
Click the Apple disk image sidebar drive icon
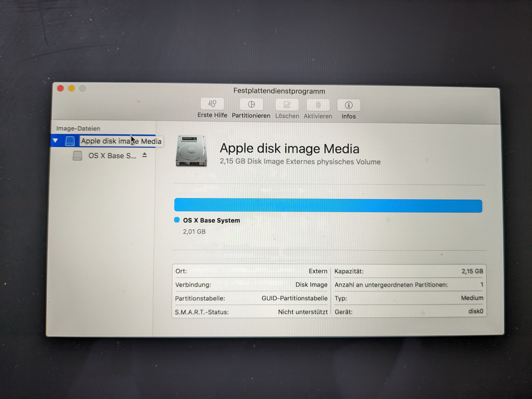(70, 141)
